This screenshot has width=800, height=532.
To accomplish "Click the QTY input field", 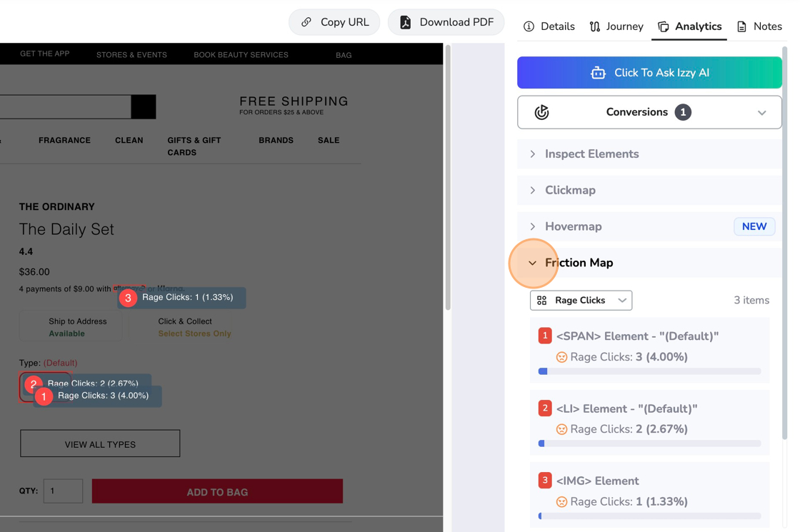I will coord(64,491).
